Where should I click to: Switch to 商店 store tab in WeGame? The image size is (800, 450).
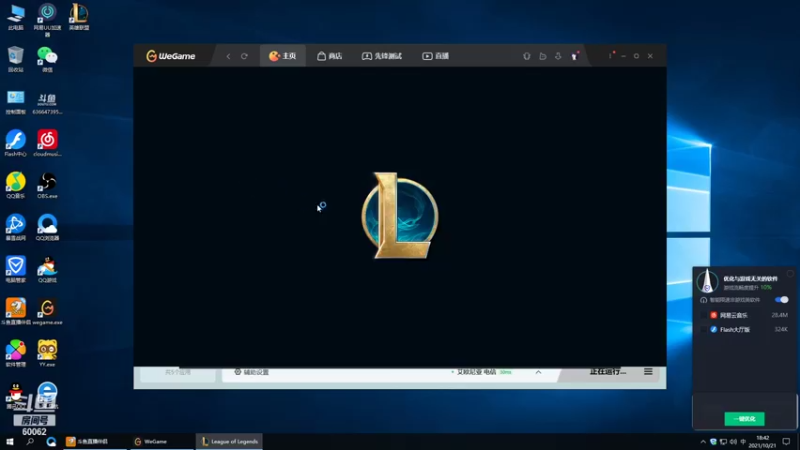pos(330,56)
